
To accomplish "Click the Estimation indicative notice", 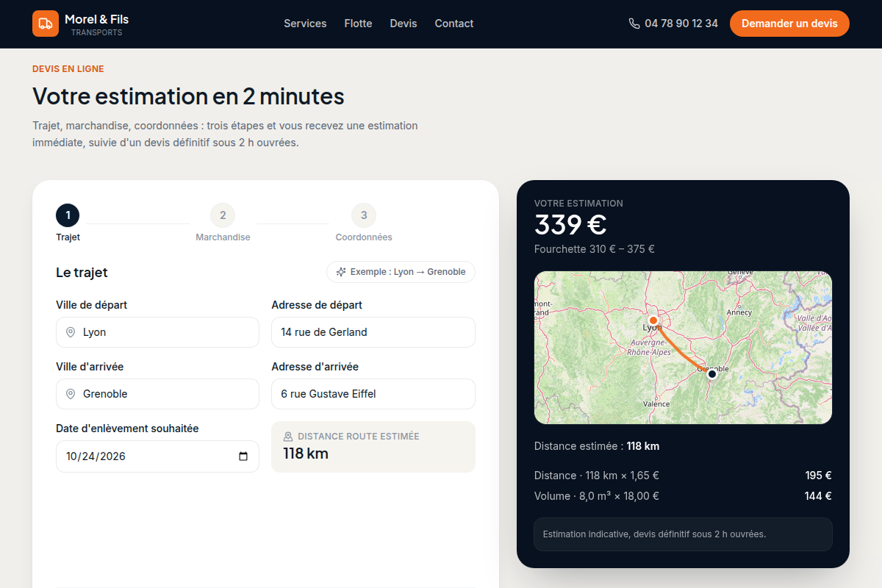I will click(683, 534).
